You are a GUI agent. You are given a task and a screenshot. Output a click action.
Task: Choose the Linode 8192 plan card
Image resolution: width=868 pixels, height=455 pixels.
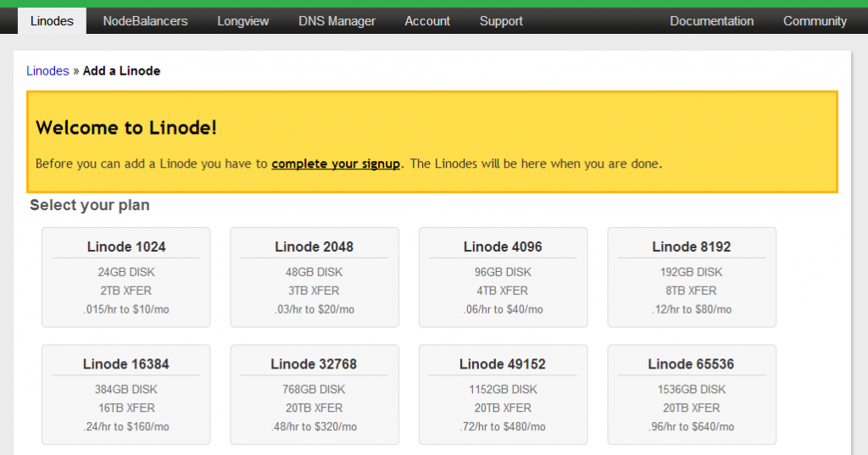point(692,277)
